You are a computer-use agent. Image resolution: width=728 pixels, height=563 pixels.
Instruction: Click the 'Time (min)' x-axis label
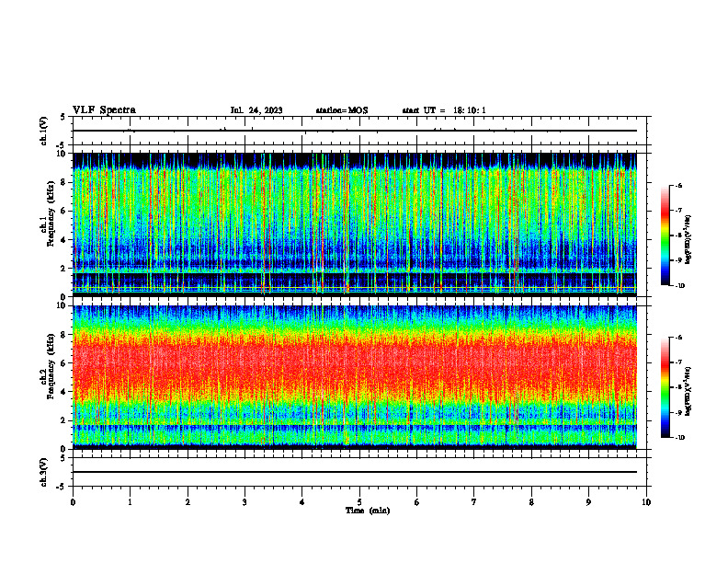368,511
